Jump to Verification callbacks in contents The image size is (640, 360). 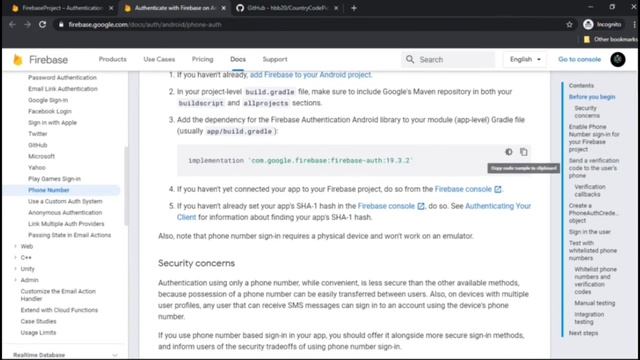[x=590, y=190]
